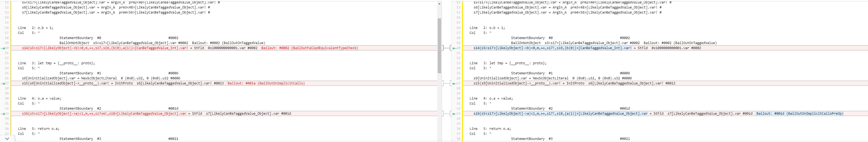
Task: Click the diff connector bracket joining line 33
Action: pos(446,114)
